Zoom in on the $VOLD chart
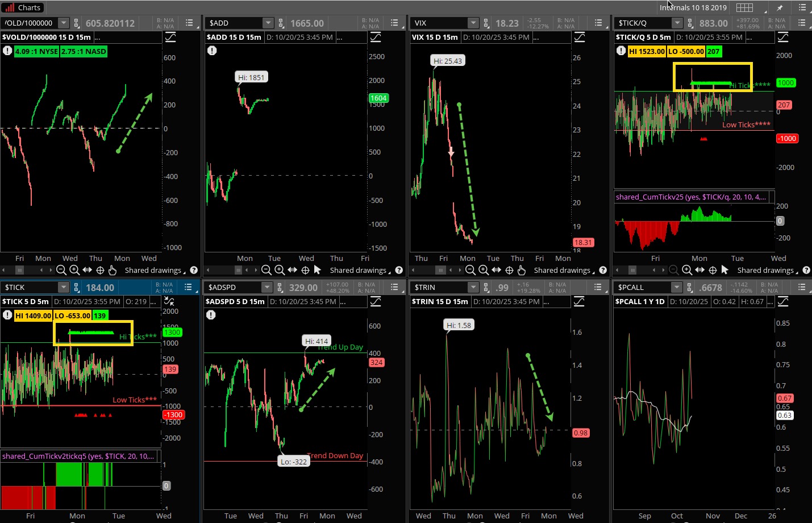This screenshot has height=523, width=812. 74,270
